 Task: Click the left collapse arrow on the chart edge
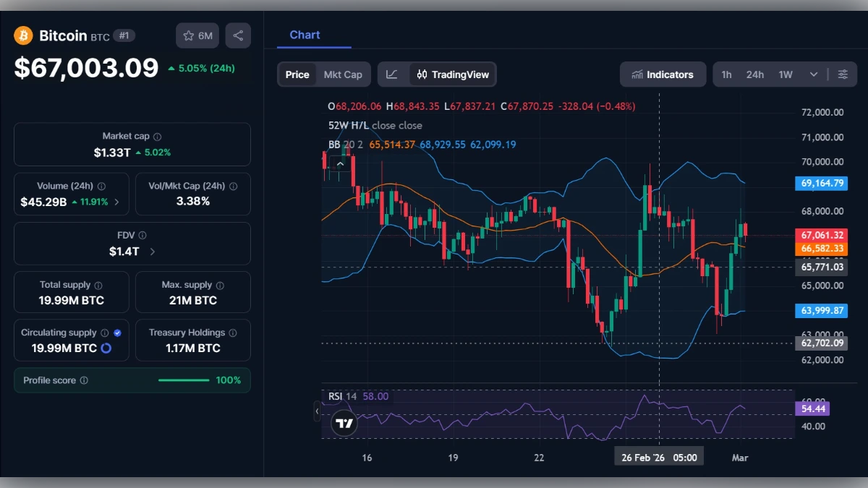tap(317, 411)
